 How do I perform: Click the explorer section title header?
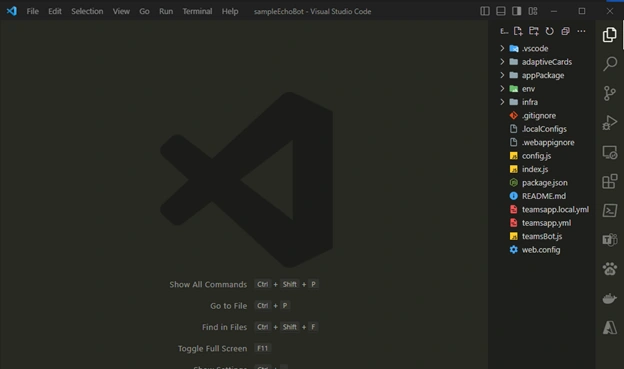(504, 31)
